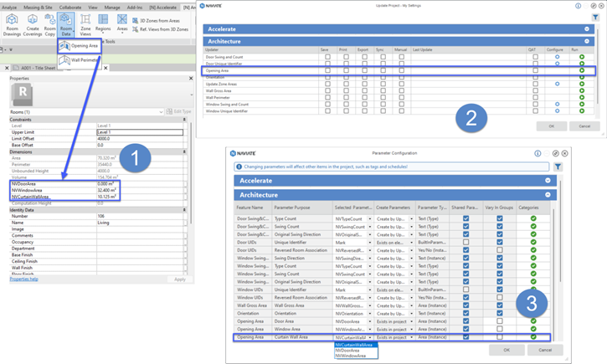Image resolution: width=607 pixels, height=364 pixels.
Task: Configure the Window Unique Identifier updater
Action: (557, 111)
